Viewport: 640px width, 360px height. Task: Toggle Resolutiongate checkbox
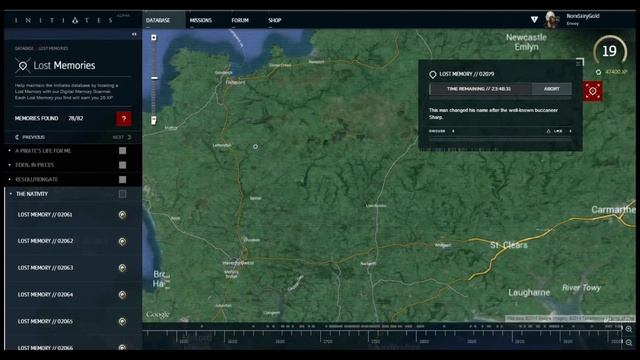tap(122, 180)
